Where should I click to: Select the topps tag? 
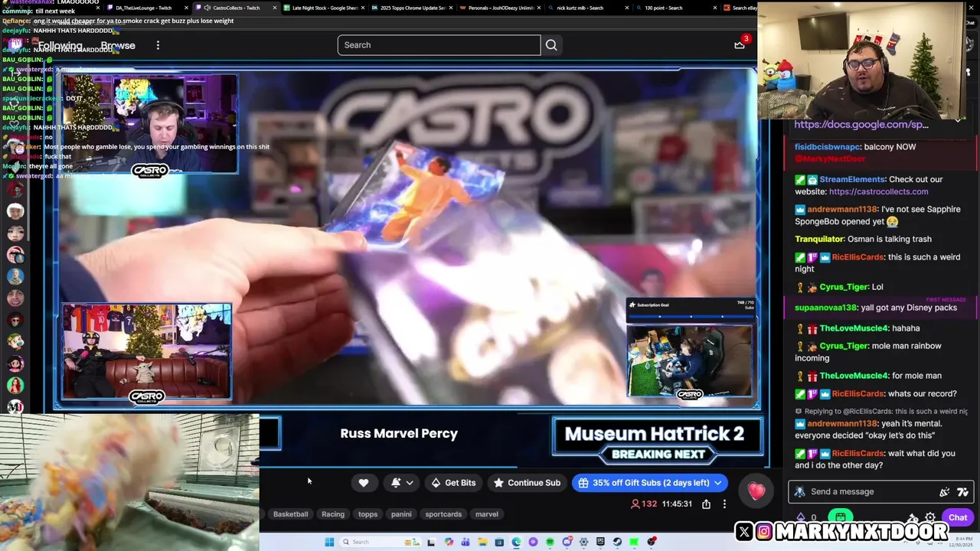click(x=368, y=514)
